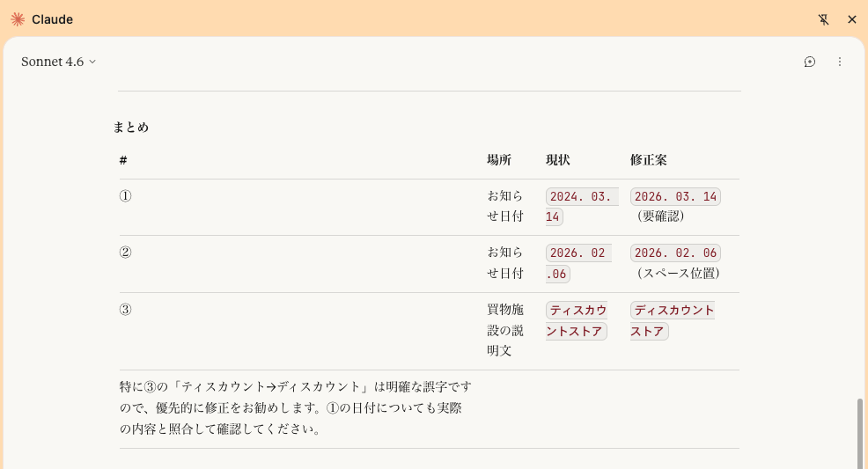Click the 場所 column header
This screenshot has width=868, height=469.
499,160
